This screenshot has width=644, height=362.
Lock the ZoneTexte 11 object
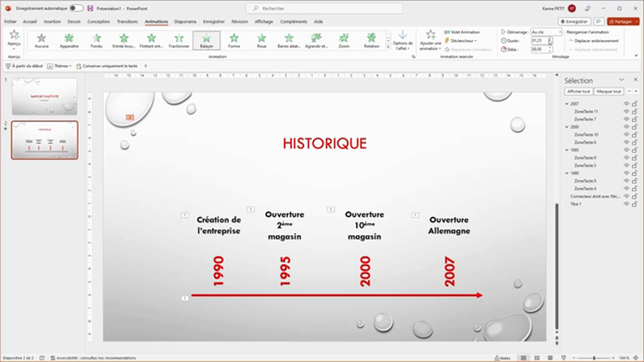click(x=635, y=112)
